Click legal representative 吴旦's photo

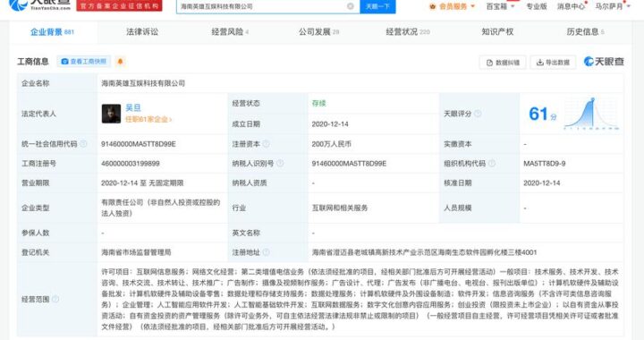[x=111, y=114]
